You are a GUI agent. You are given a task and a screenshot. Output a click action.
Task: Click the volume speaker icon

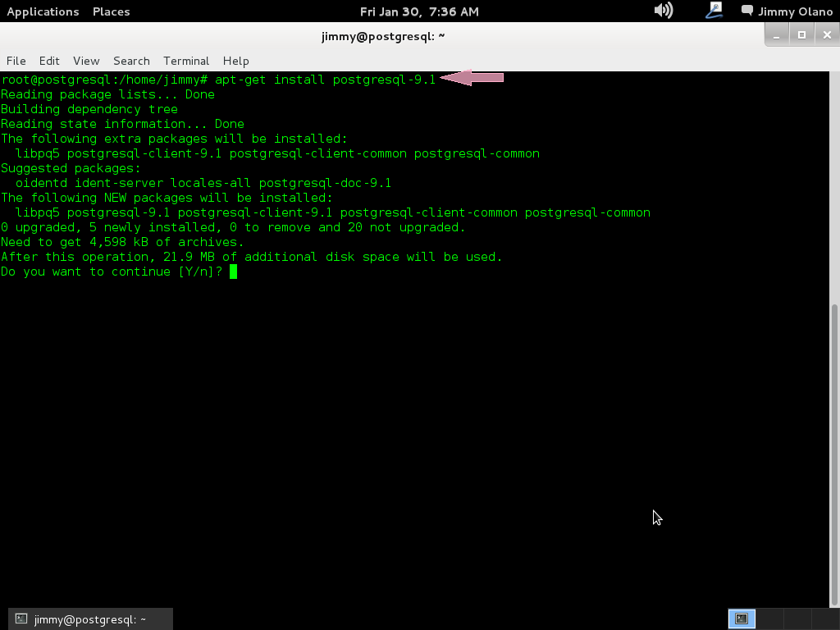click(x=663, y=11)
